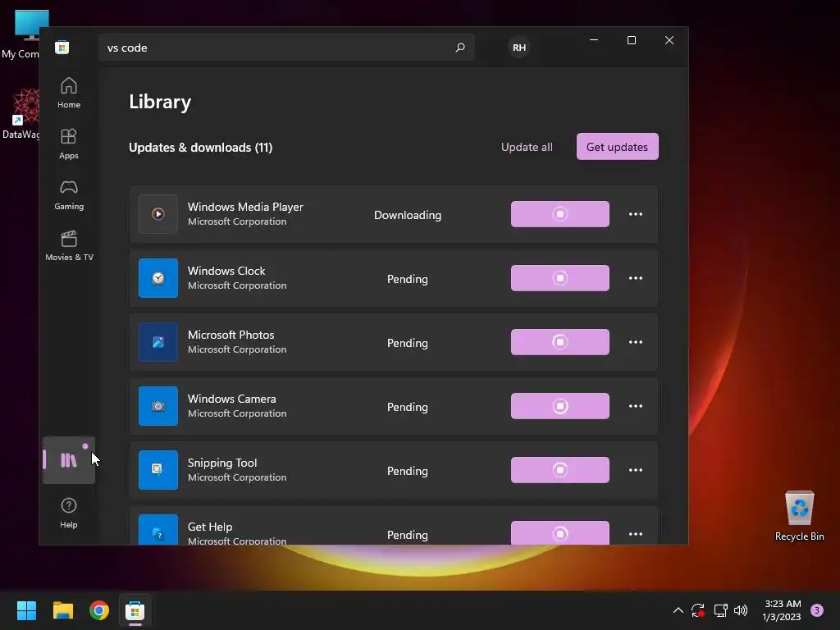Open the Apps section in sidebar
This screenshot has height=630, width=840.
click(69, 144)
